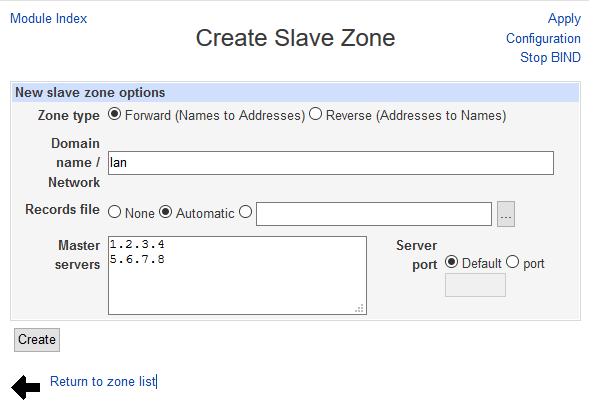
Task: Click the Stop BIND link
Action: (550, 57)
